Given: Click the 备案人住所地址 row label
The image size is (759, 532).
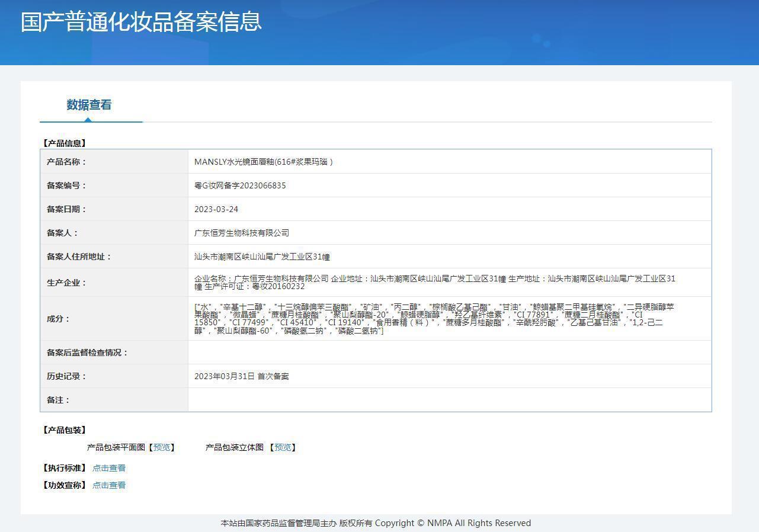Looking at the screenshot, I should 79,257.
